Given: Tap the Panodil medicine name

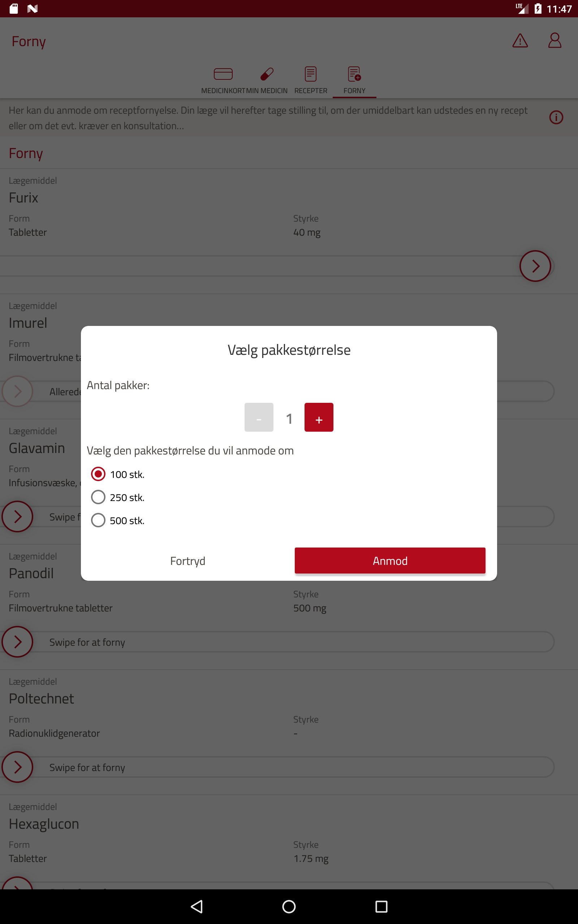Looking at the screenshot, I should 31,574.
